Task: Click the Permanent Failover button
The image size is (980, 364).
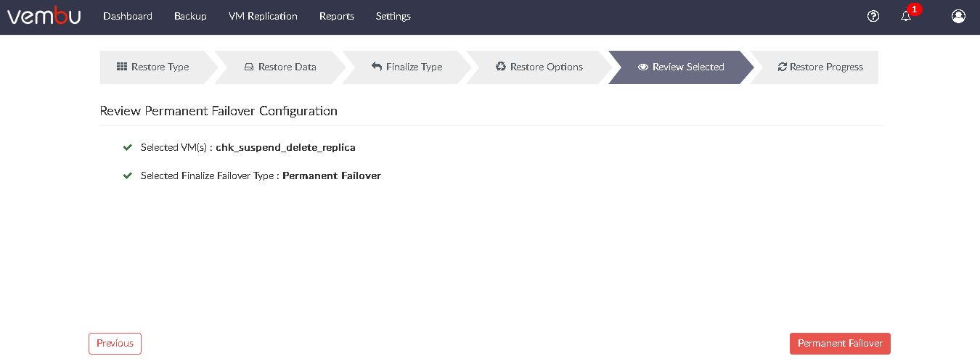Action: coord(840,344)
